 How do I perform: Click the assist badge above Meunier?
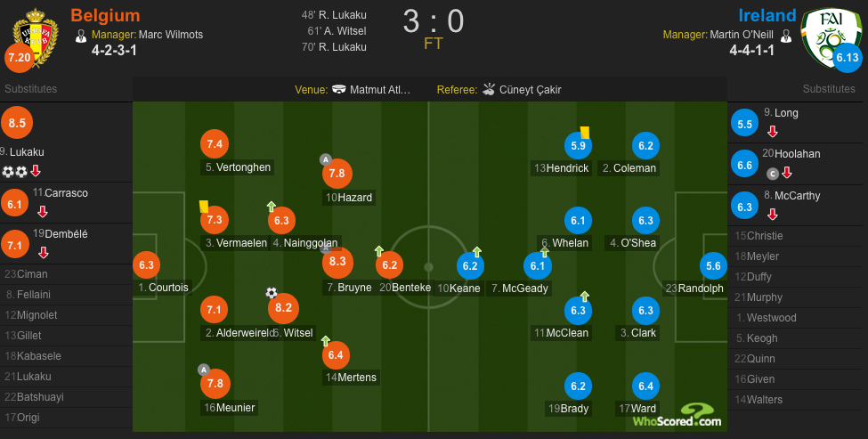tap(204, 370)
